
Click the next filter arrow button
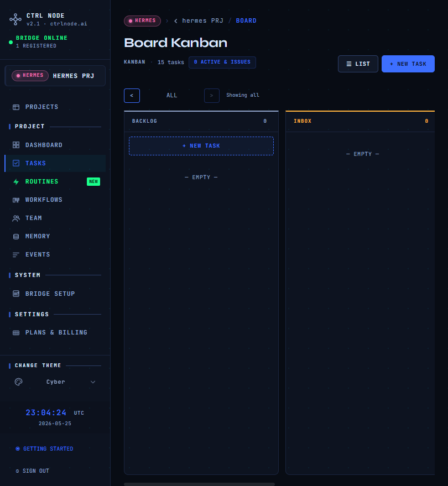click(x=212, y=96)
